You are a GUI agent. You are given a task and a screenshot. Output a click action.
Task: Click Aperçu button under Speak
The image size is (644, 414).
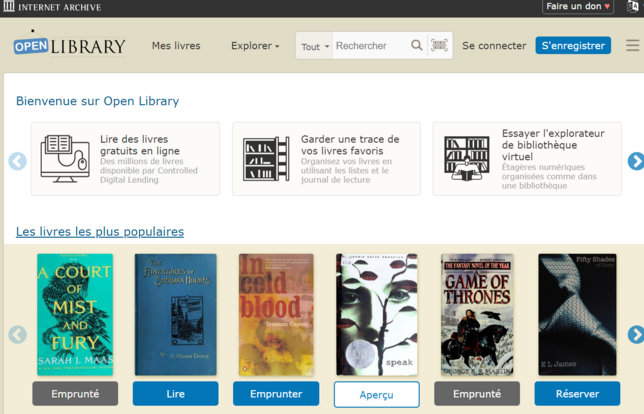point(376,394)
